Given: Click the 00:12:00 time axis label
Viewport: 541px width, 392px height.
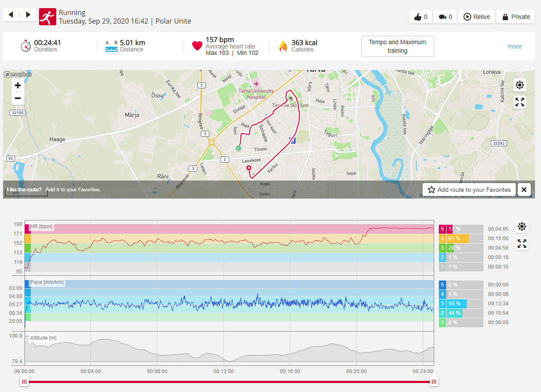Looking at the screenshot, I should 224,371.
